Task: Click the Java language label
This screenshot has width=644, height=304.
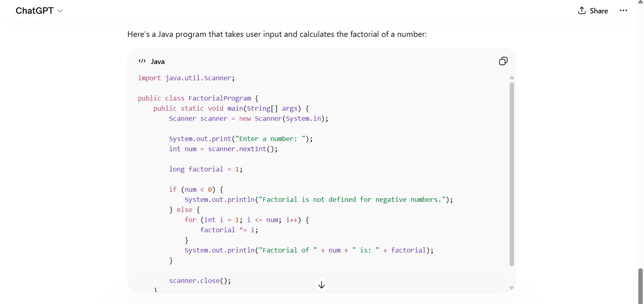Action: tap(157, 62)
